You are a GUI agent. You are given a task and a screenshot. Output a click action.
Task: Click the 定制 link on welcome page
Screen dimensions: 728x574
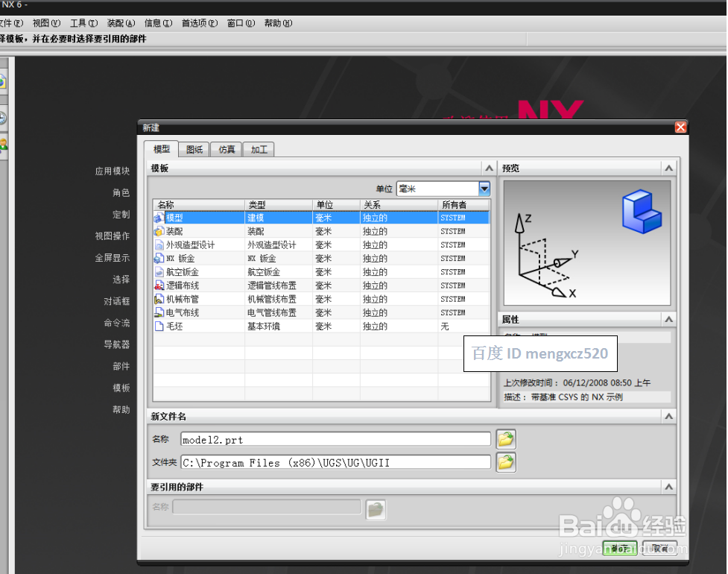point(121,215)
